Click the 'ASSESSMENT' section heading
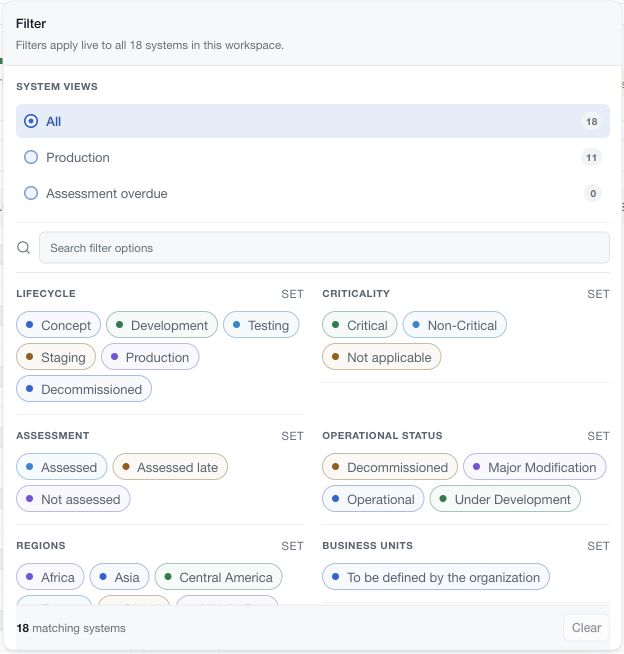 (x=53, y=435)
